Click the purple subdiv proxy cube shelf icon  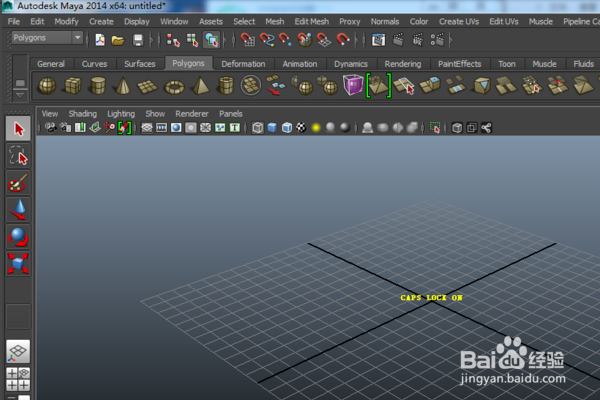click(353, 85)
